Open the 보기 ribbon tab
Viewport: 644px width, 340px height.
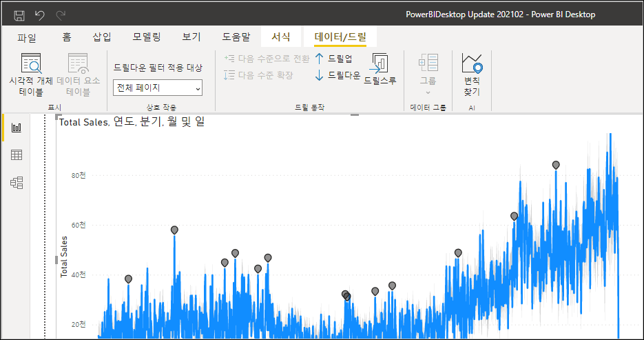[x=191, y=37]
